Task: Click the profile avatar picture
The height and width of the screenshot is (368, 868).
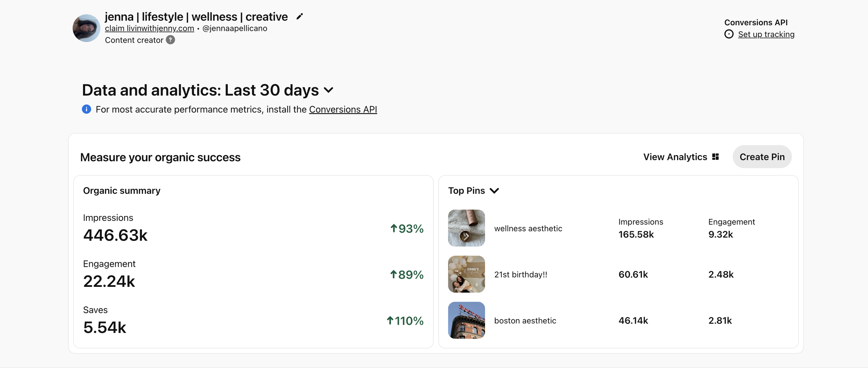Action: click(86, 28)
